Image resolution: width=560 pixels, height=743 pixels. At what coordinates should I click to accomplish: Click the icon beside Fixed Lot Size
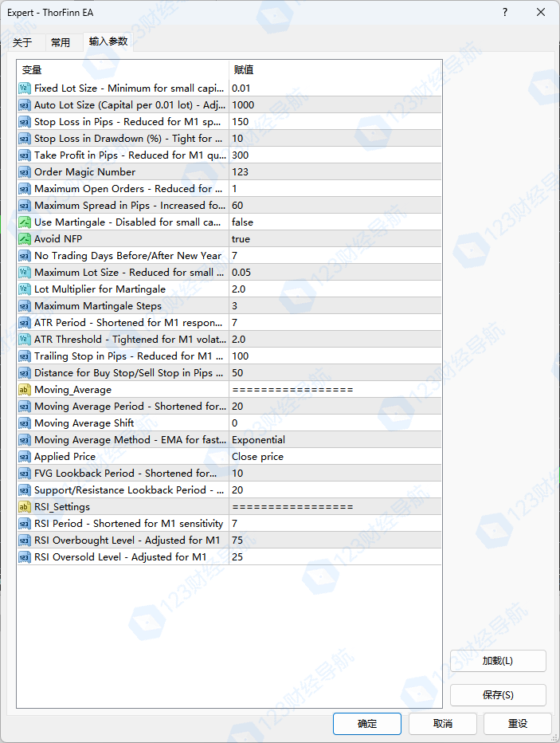tap(25, 88)
